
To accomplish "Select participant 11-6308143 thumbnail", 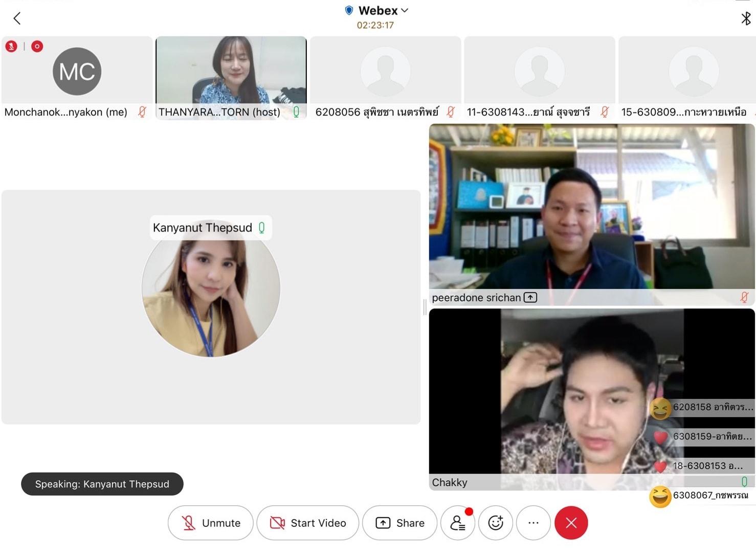I will click(540, 78).
